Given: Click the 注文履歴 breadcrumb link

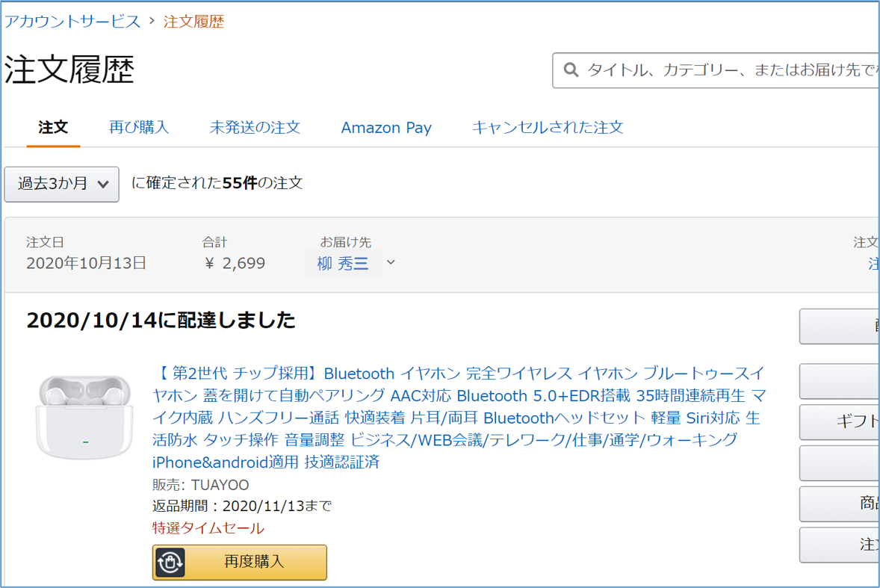Looking at the screenshot, I should click(x=193, y=22).
